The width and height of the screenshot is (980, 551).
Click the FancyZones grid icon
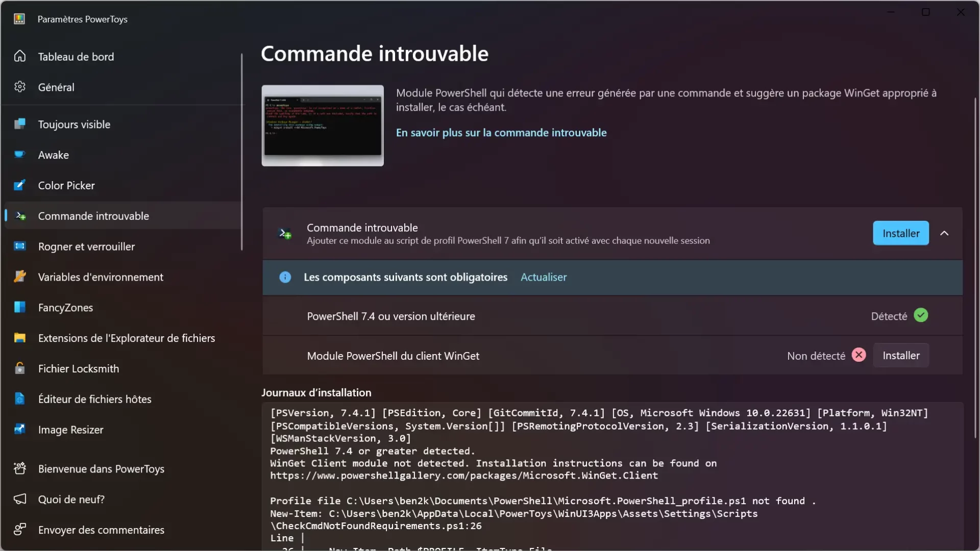[x=18, y=308]
